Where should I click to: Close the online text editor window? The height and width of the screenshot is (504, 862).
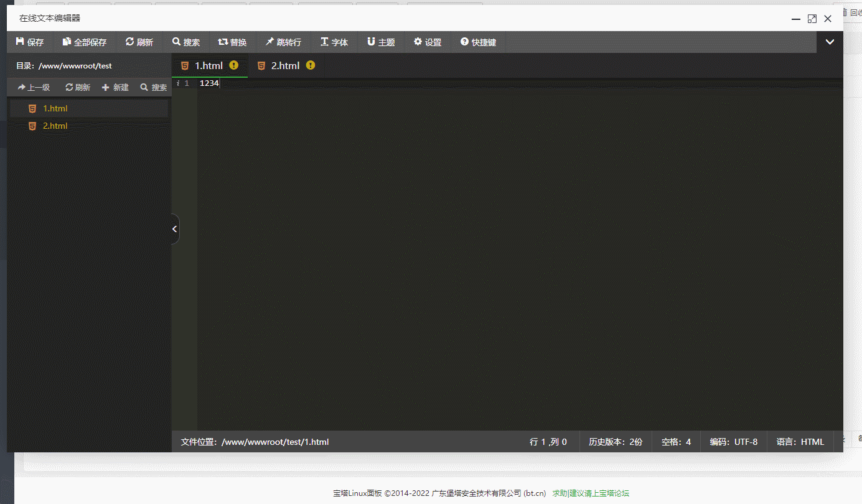point(828,19)
